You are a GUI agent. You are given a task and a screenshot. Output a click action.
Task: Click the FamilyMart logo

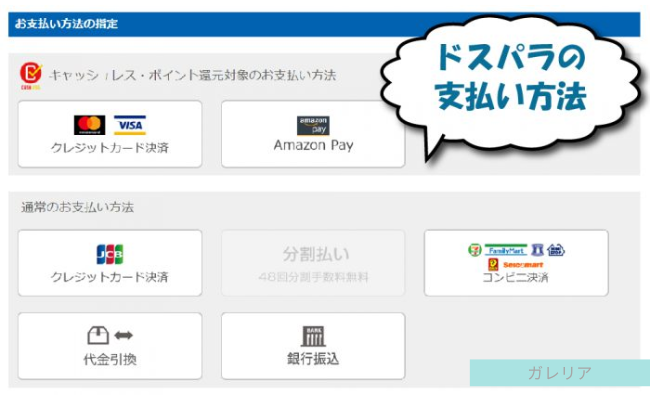point(506,250)
